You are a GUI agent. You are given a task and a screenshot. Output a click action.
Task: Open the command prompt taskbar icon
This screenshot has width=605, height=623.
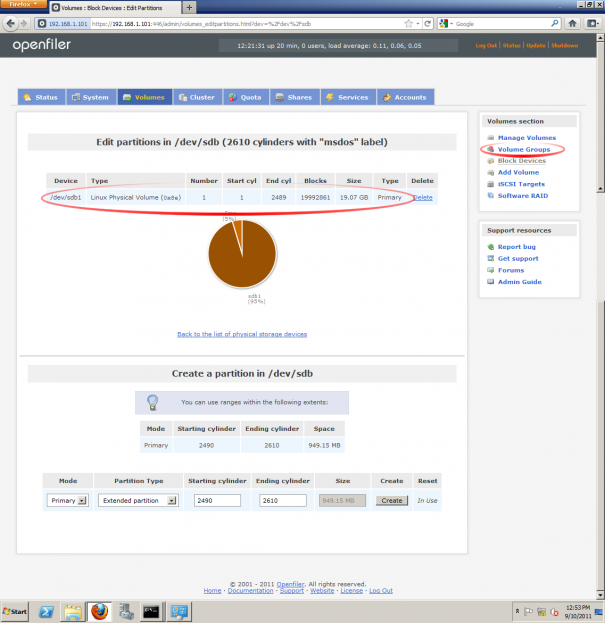[151, 612]
